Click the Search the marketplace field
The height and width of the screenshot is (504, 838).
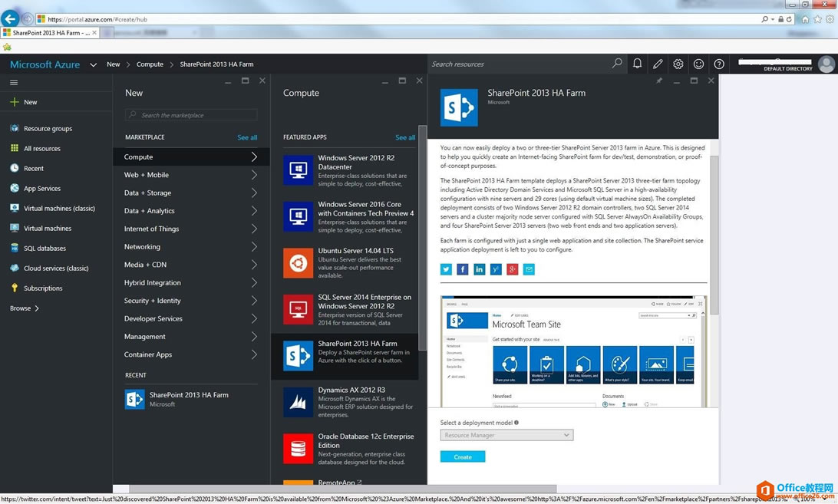pos(192,115)
